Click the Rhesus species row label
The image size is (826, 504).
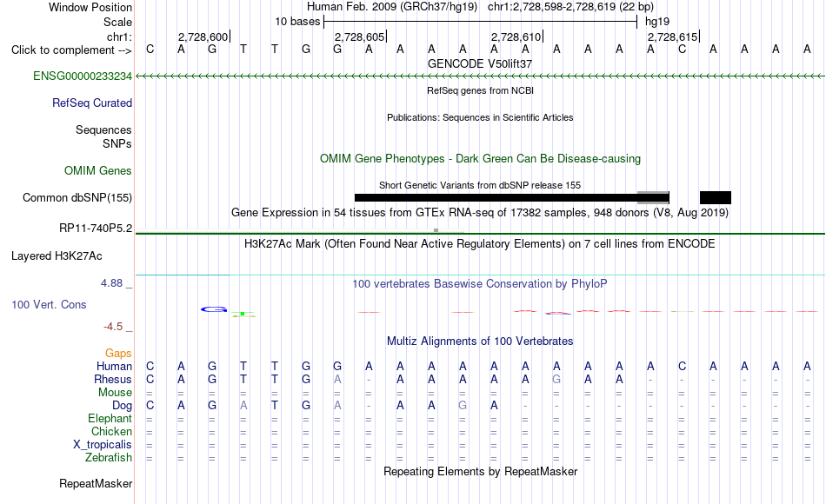click(x=113, y=380)
